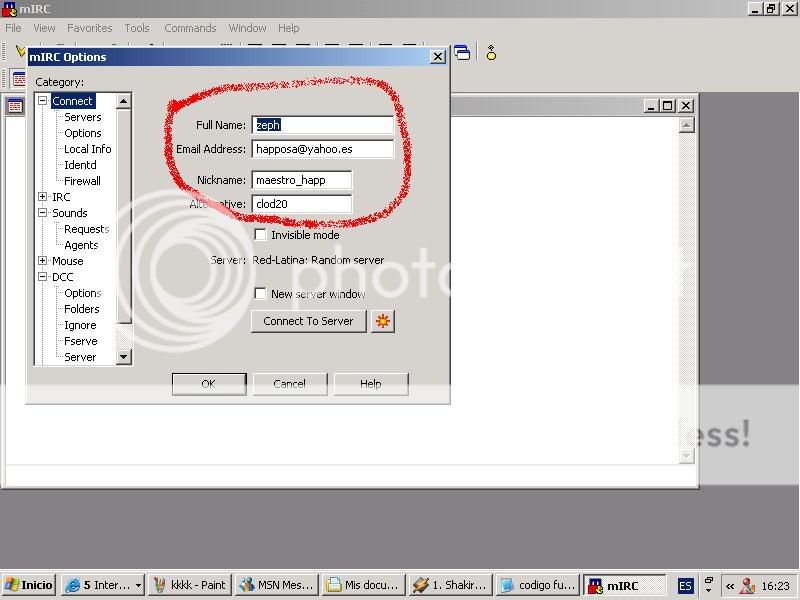Screen dimensions: 800x600
Task: Click the category tree's scroll-up arrow
Action: click(x=123, y=101)
